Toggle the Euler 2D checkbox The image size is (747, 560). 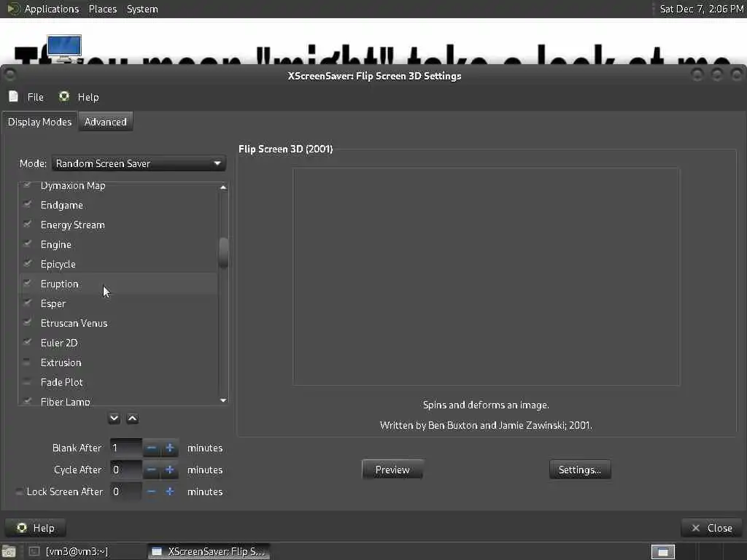click(x=27, y=343)
